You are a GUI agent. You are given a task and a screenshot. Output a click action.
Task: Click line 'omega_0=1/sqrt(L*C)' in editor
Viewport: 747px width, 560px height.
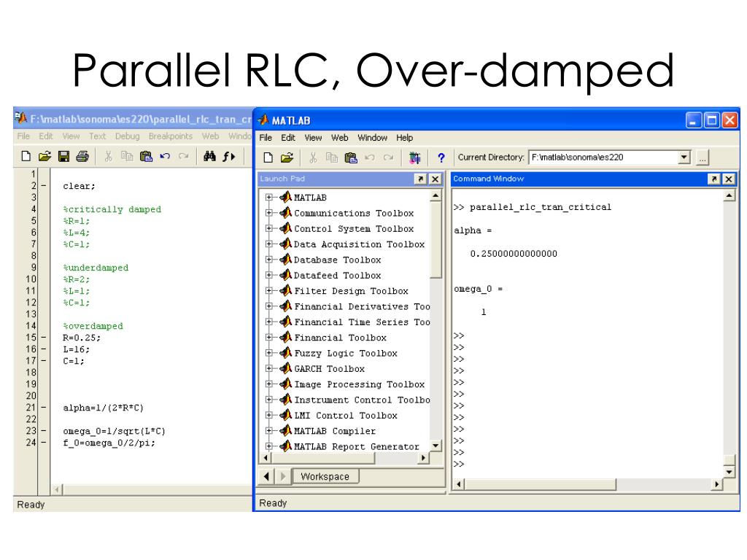coord(114,431)
